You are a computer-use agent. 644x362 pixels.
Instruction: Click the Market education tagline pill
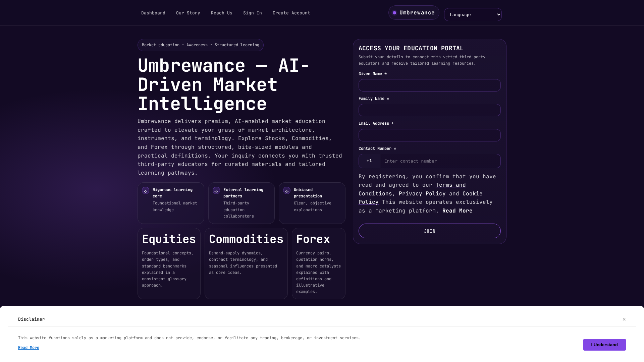(x=201, y=45)
